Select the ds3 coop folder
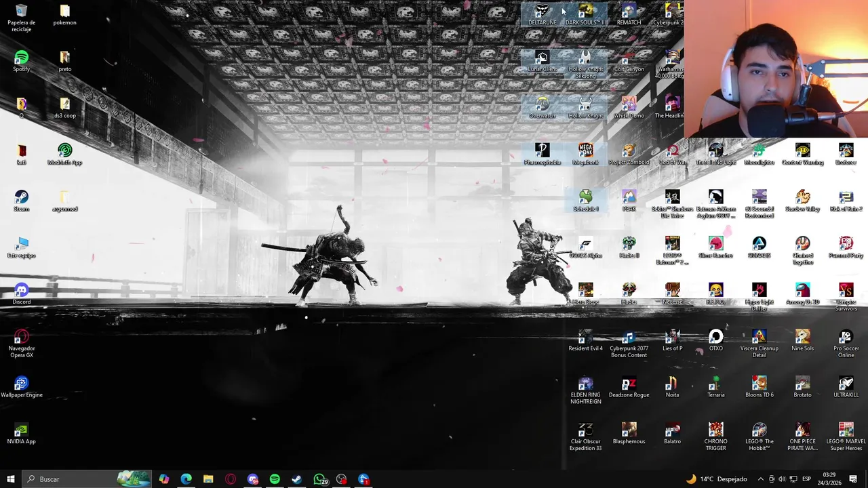 tap(64, 108)
